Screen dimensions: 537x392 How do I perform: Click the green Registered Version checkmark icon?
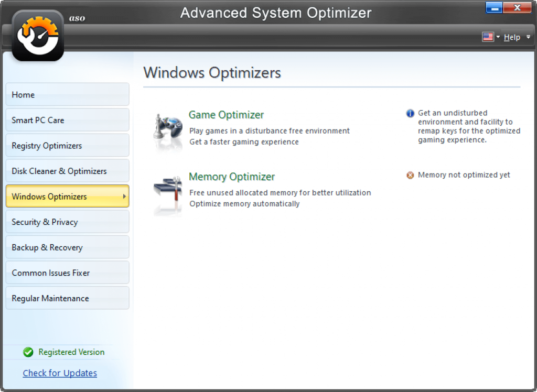[x=28, y=352]
